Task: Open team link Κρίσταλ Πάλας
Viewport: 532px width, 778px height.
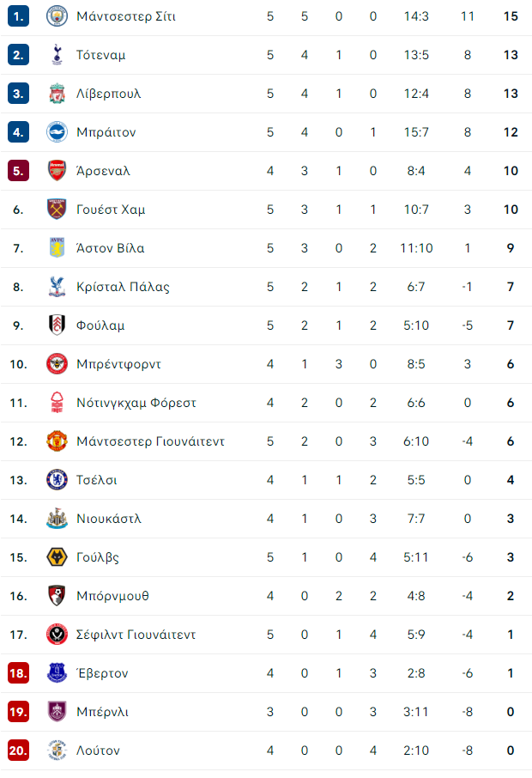Action: [x=123, y=287]
